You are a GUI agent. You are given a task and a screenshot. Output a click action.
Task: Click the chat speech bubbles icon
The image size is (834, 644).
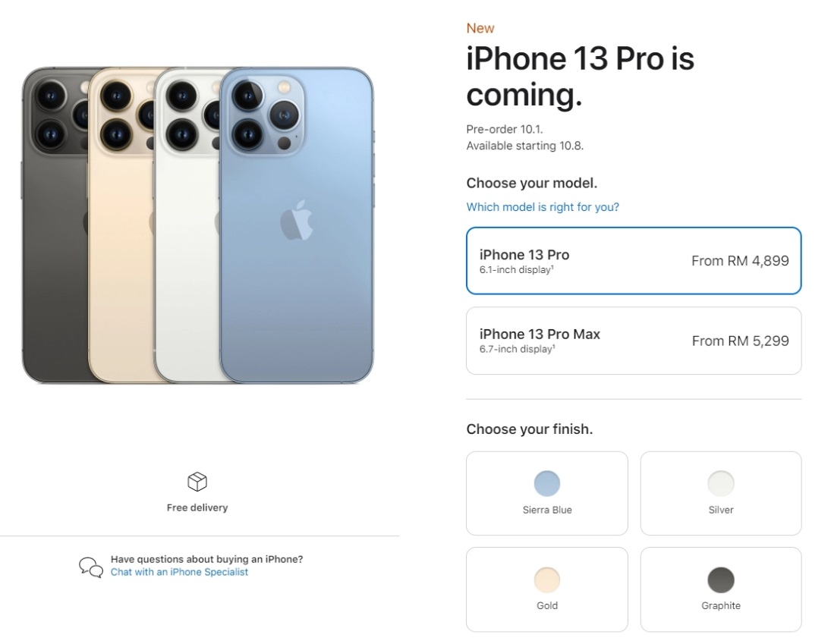pyautogui.click(x=91, y=567)
